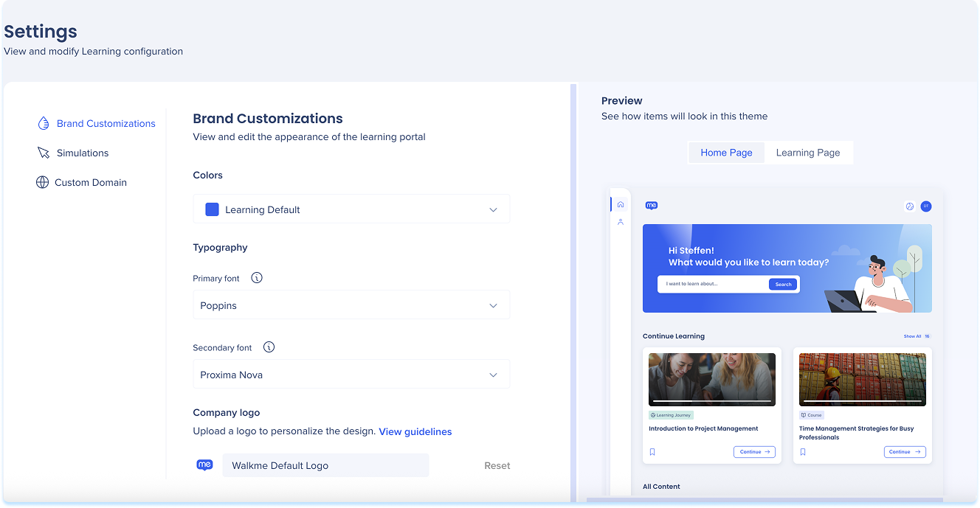Open the Learning Default colors dropdown
Screen dimensions: 980x508
pos(351,209)
